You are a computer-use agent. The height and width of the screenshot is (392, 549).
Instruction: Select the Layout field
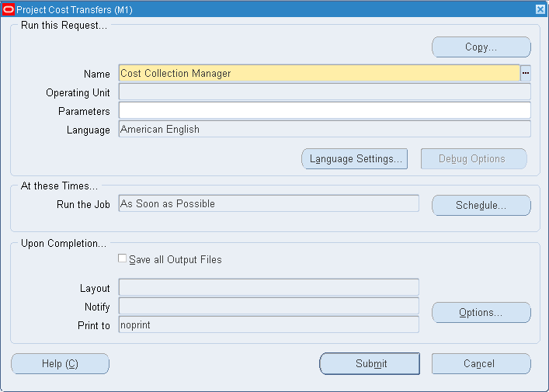pos(268,288)
